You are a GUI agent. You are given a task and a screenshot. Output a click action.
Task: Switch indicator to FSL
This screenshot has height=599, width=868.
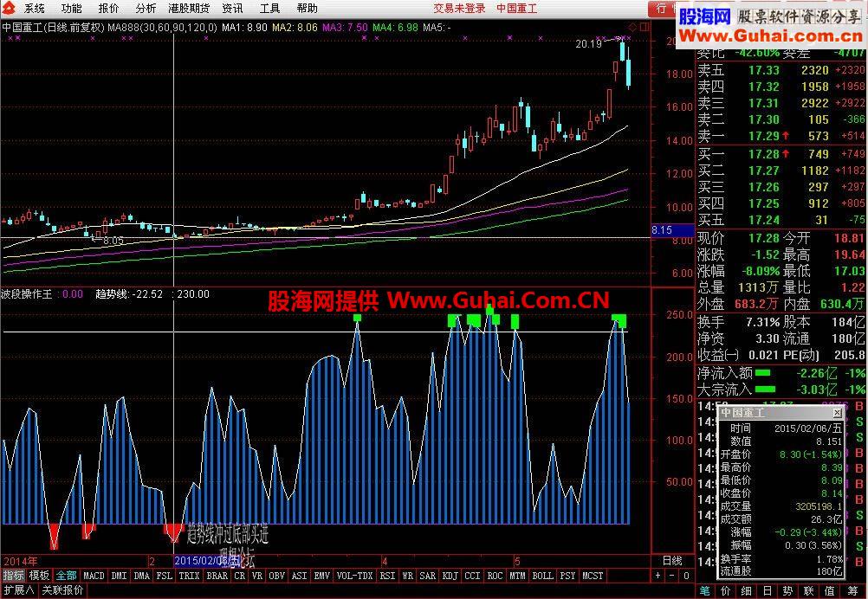[x=165, y=576]
